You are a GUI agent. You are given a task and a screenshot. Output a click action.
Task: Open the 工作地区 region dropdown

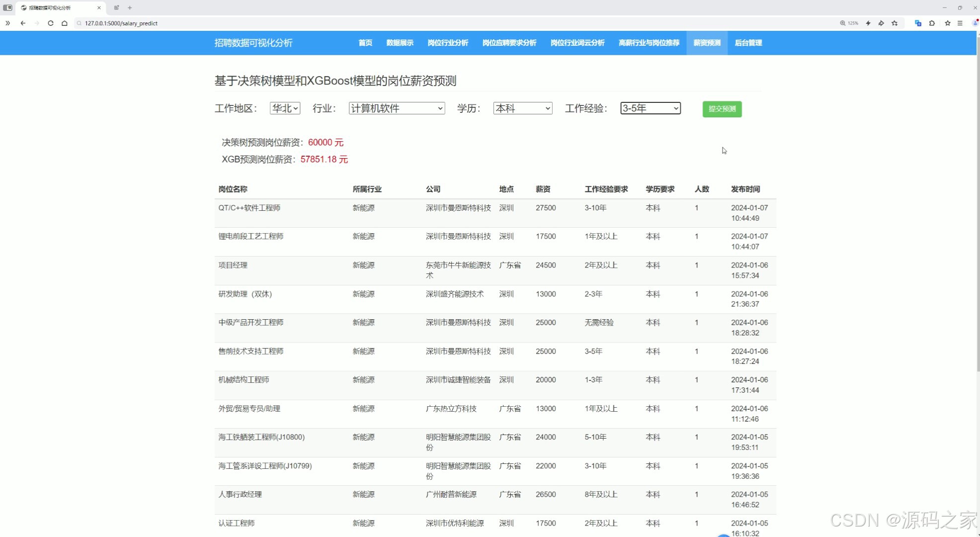pos(285,108)
